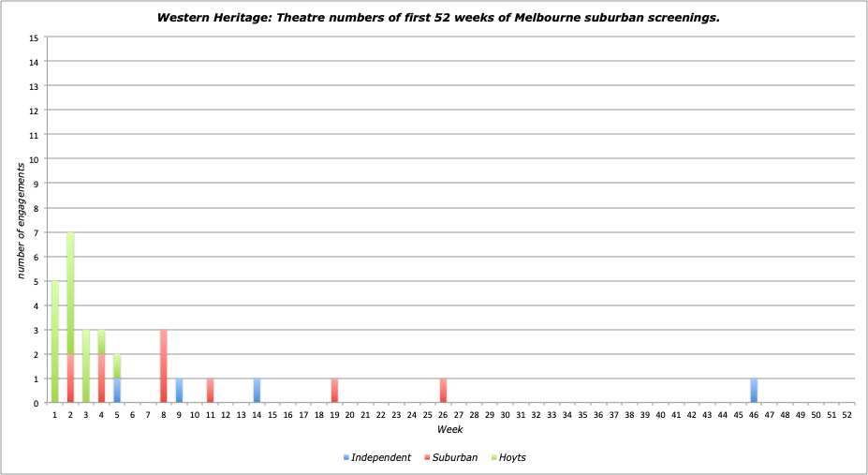The image size is (868, 475).
Task: Click the red Suburban bar at week 8
Action: pos(163,366)
